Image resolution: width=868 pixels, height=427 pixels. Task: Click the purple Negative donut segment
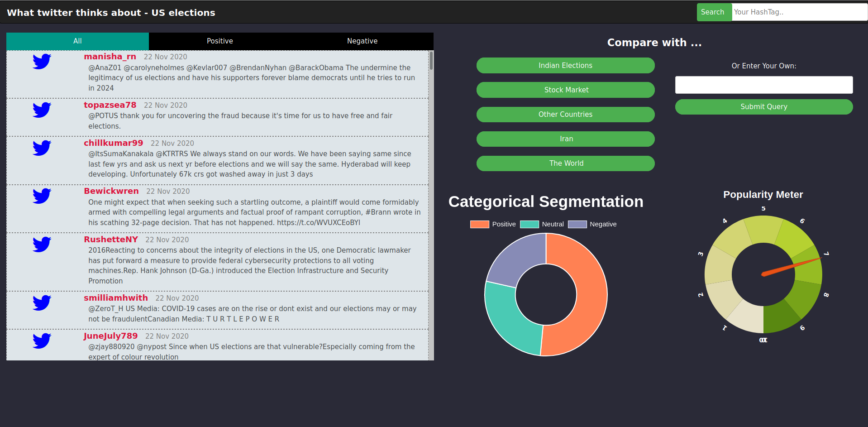[x=517, y=259]
